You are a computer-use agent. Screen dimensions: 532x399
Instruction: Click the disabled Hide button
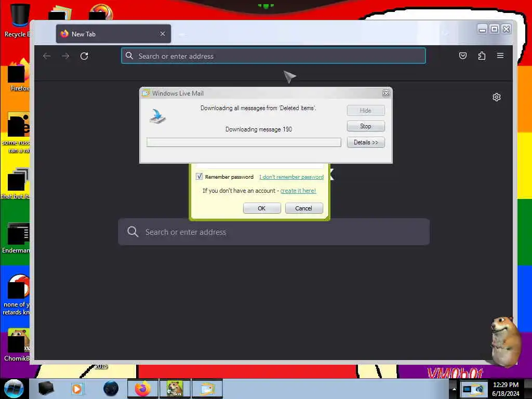pyautogui.click(x=366, y=110)
